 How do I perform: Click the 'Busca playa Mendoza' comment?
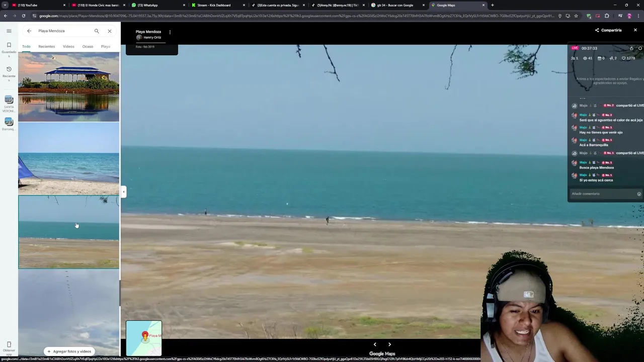[596, 167]
